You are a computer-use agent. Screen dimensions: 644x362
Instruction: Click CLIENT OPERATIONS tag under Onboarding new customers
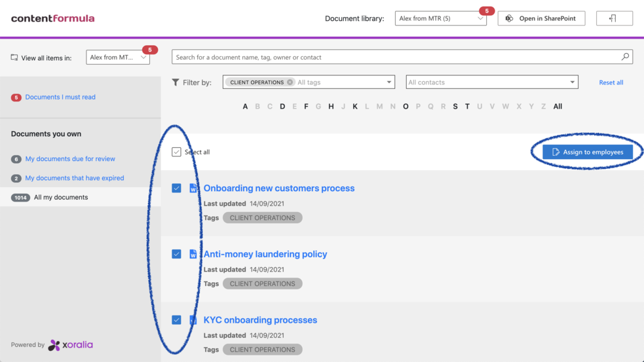point(263,218)
